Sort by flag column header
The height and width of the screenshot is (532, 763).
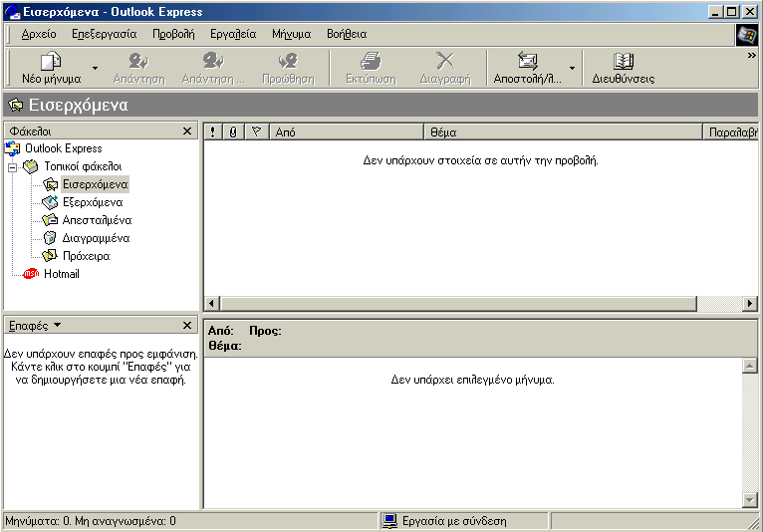click(256, 132)
